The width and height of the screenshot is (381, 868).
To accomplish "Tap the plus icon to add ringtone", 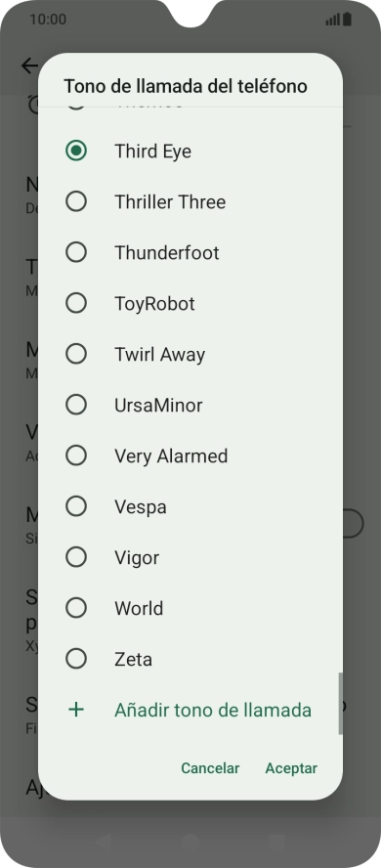I will 76,710.
